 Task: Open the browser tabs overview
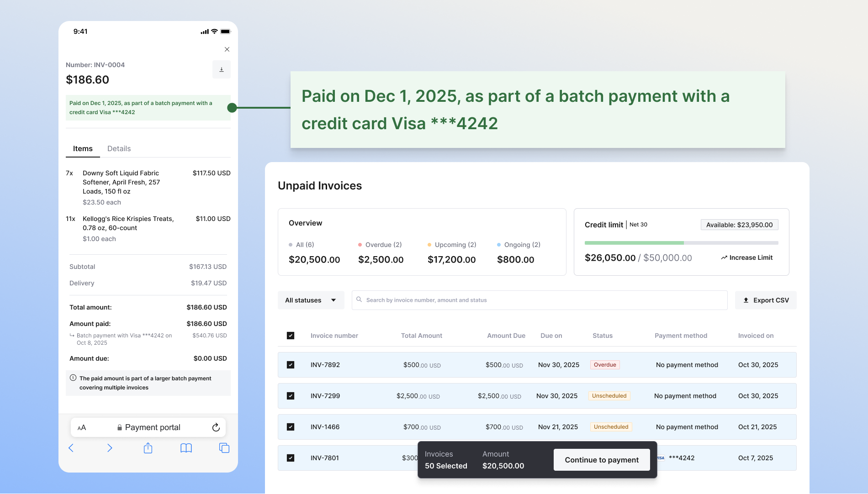pyautogui.click(x=224, y=448)
